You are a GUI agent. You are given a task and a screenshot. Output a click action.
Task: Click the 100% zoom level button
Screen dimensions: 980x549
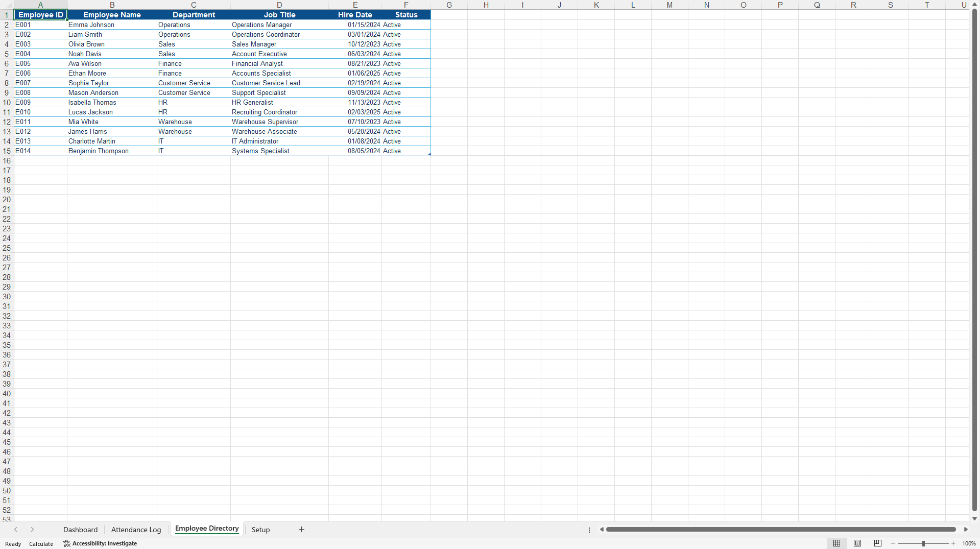click(969, 544)
